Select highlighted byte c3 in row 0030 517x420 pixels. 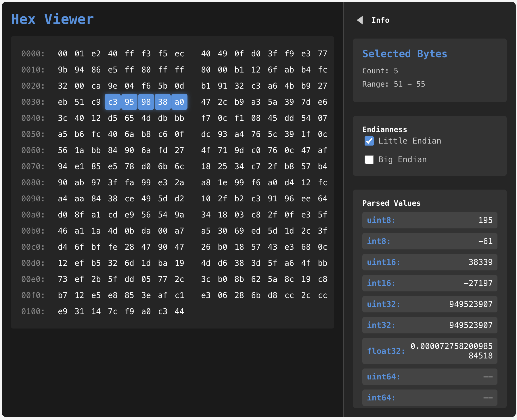pyautogui.click(x=113, y=102)
